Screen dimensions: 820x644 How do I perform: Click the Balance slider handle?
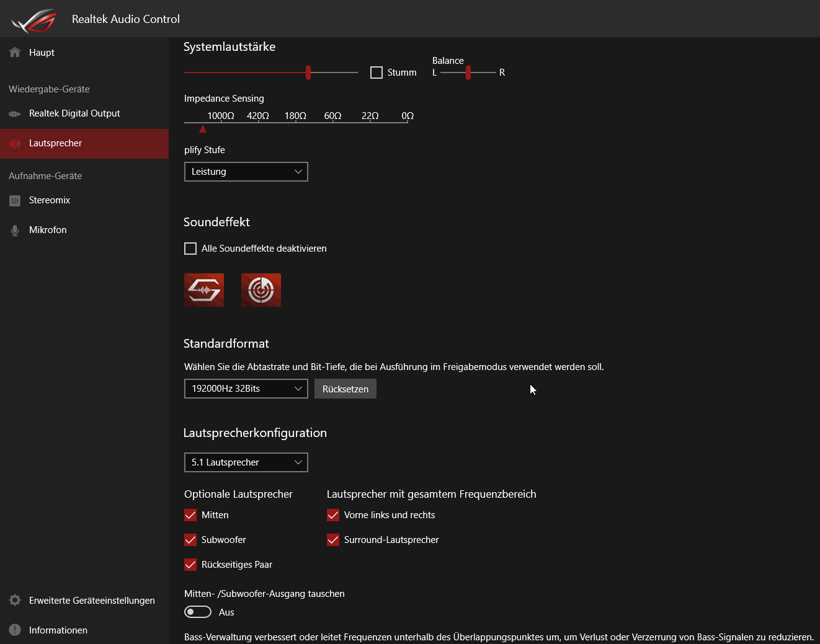click(x=468, y=73)
